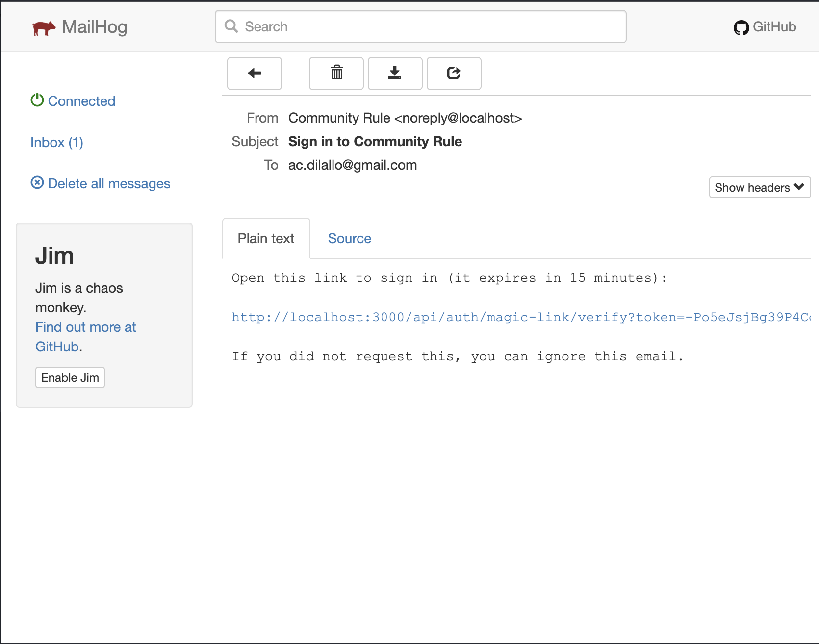Click the green Connected power icon
This screenshot has height=644, width=819.
click(37, 100)
